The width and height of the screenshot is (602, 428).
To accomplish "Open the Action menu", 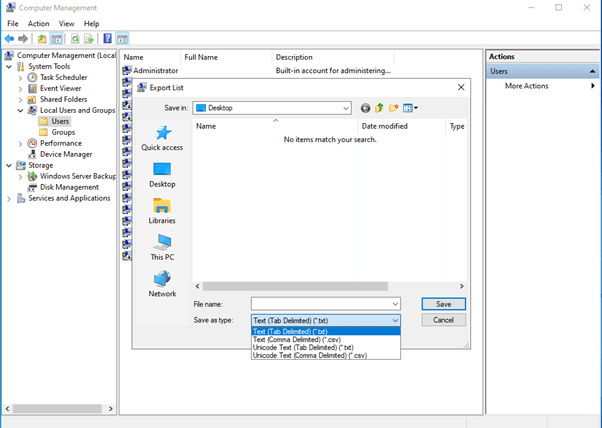I will [38, 24].
